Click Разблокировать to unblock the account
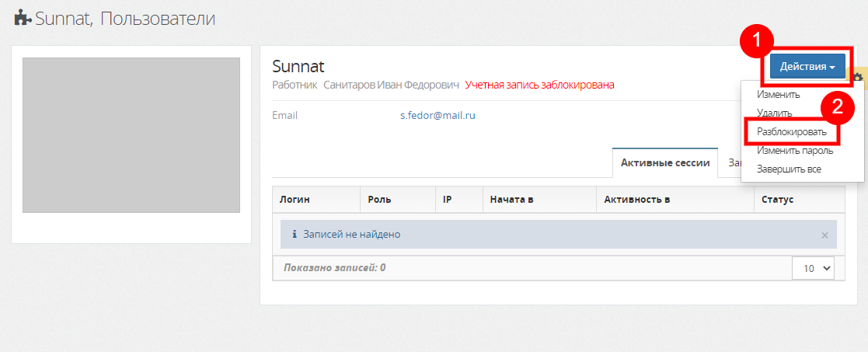868x352 pixels. tap(792, 132)
